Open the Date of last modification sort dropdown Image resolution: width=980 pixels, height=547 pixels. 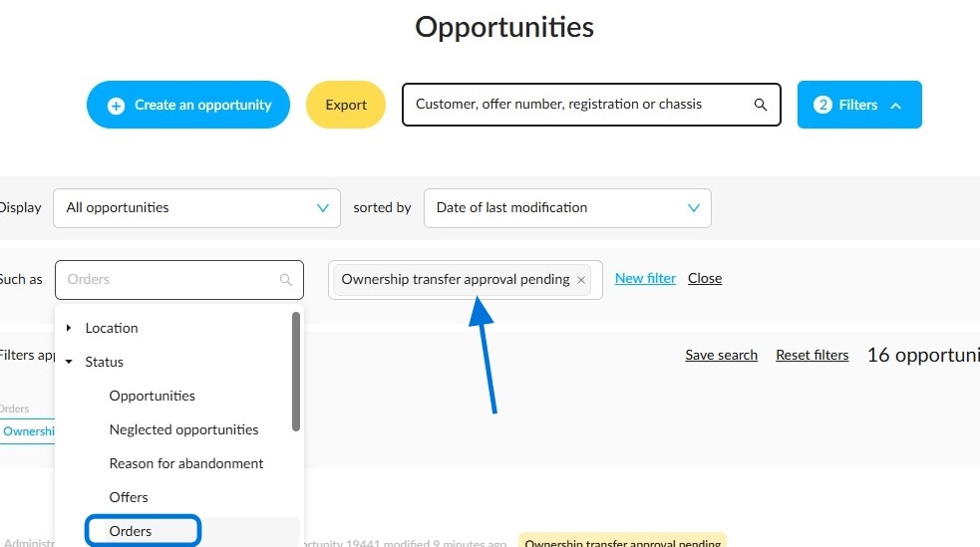[567, 208]
